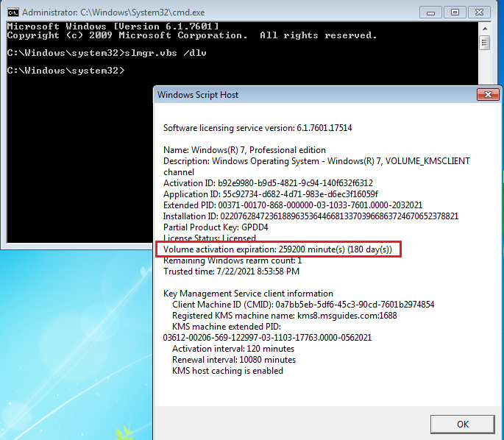This screenshot has width=504, height=440.
Task: Click the 'Microsoft Windows [Version 6.1.7601]' line
Action: (x=113, y=26)
